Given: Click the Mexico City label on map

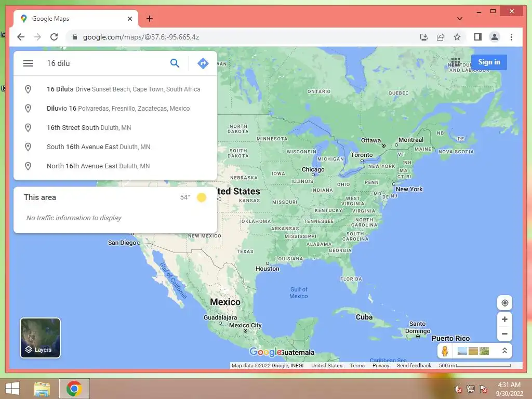Looking at the screenshot, I should click(245, 325).
